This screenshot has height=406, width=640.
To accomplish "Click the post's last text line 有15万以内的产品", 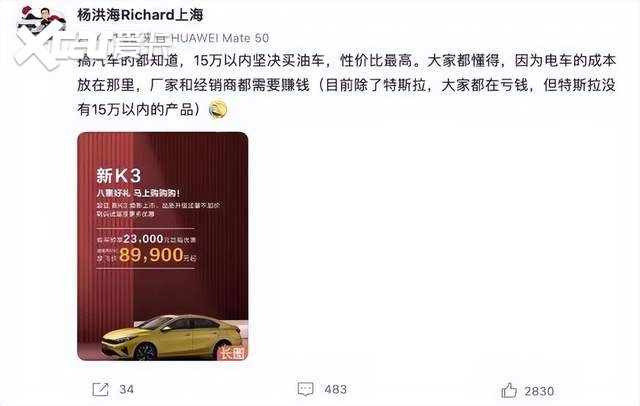I will coord(138,109).
